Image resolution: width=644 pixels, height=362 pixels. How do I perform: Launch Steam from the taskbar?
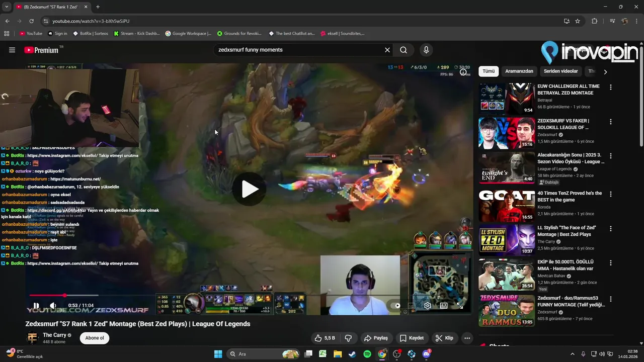point(352,354)
